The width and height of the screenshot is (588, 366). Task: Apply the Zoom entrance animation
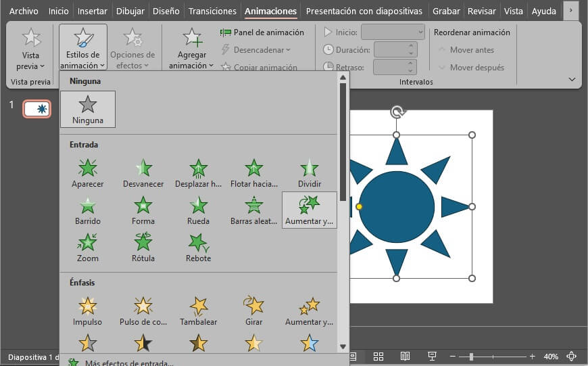(x=88, y=248)
